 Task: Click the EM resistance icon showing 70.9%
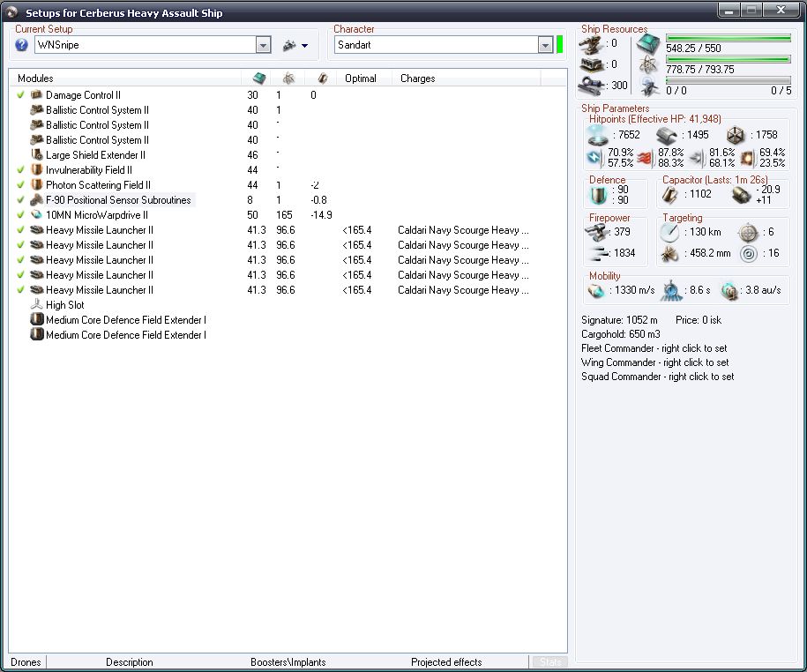point(594,158)
